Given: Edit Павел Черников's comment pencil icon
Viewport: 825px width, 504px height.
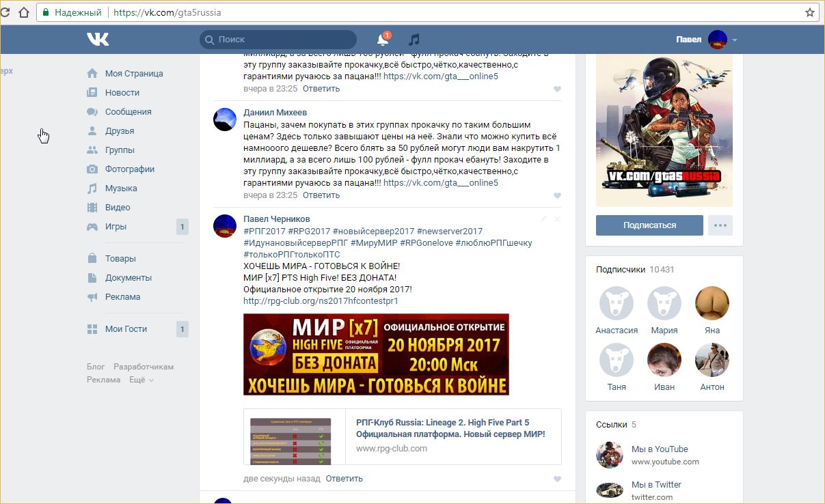Looking at the screenshot, I should [x=543, y=219].
